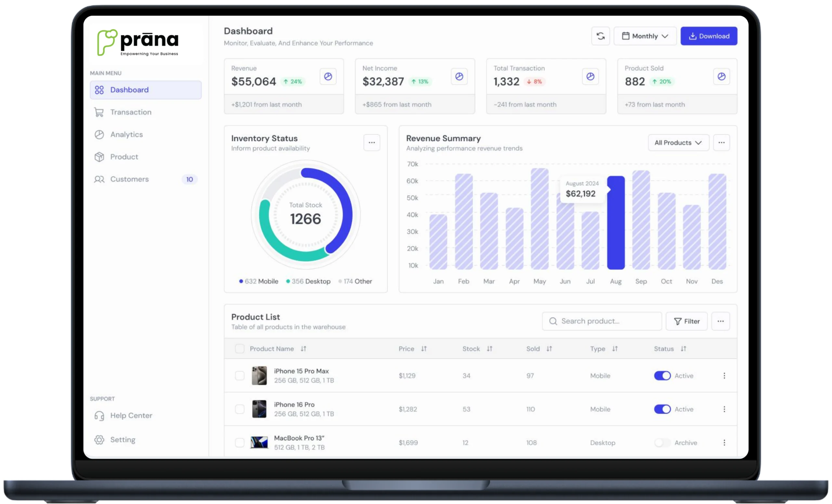This screenshot has height=504, width=832.
Task: Open the Revenue card chart icon
Action: [328, 77]
